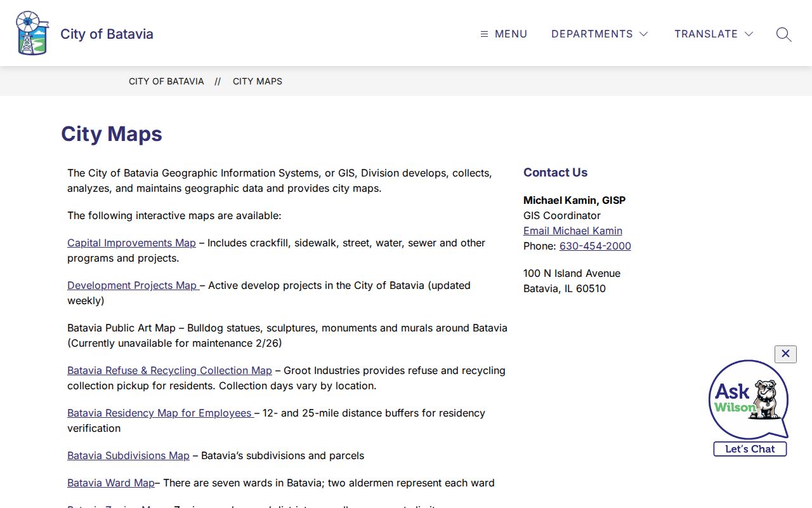The width and height of the screenshot is (812, 508).
Task: Click the City of Batavia site title
Action: (107, 34)
